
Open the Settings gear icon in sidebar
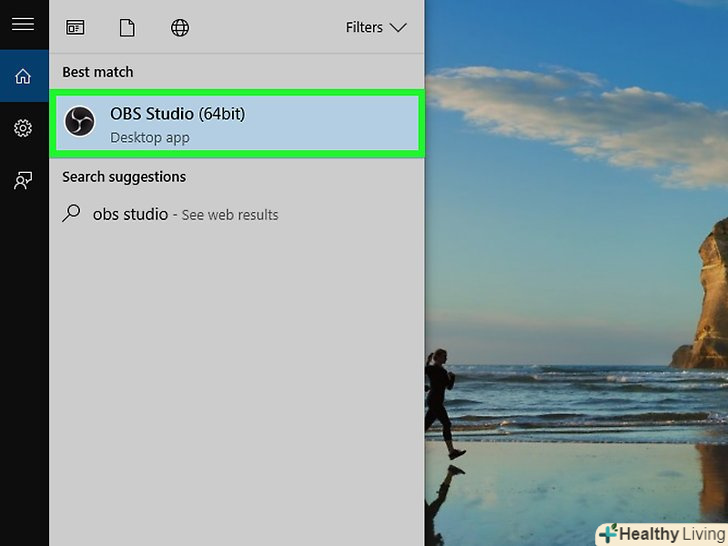[x=23, y=128]
